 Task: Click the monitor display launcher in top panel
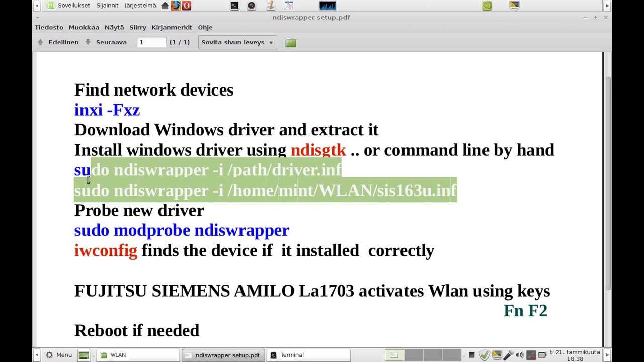[x=514, y=6]
